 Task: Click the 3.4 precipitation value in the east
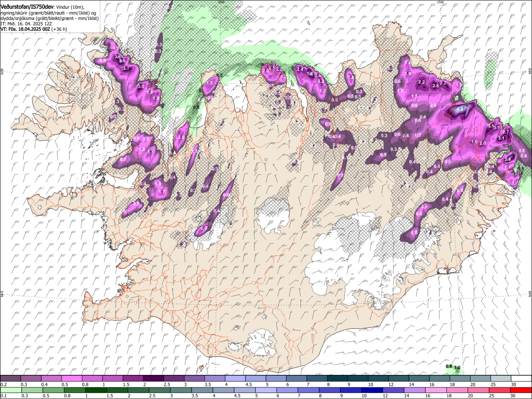[x=507, y=159]
